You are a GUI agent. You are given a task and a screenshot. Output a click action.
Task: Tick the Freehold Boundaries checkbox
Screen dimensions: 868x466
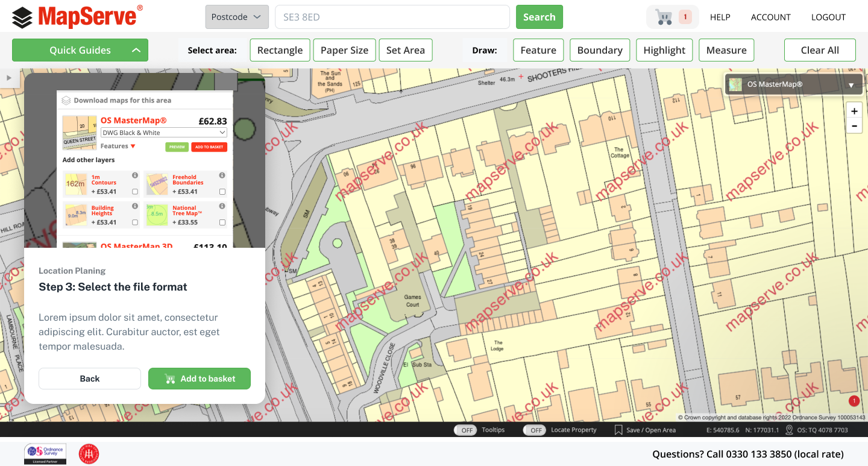pyautogui.click(x=222, y=192)
